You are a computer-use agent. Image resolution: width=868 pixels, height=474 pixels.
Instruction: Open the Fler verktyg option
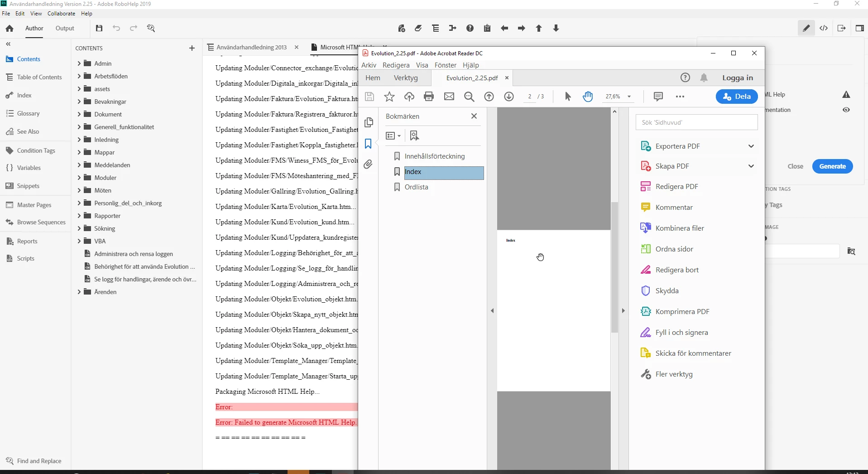click(x=674, y=374)
